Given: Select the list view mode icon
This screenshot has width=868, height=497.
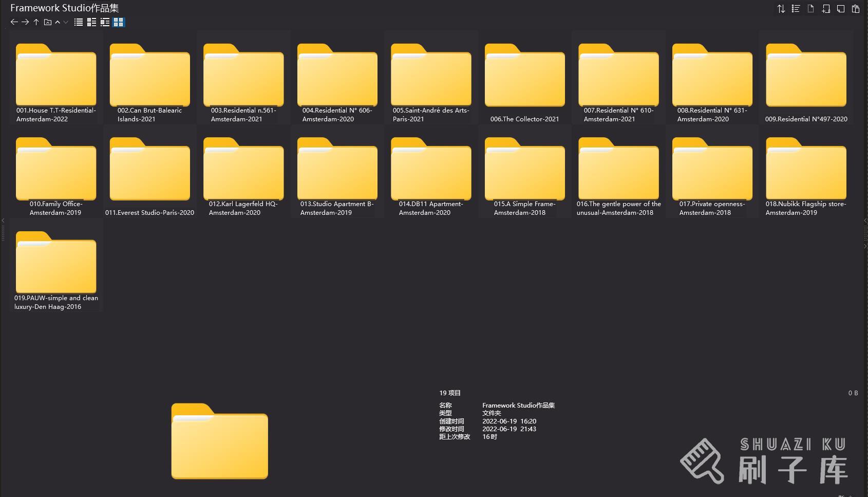Looking at the screenshot, I should 78,22.
